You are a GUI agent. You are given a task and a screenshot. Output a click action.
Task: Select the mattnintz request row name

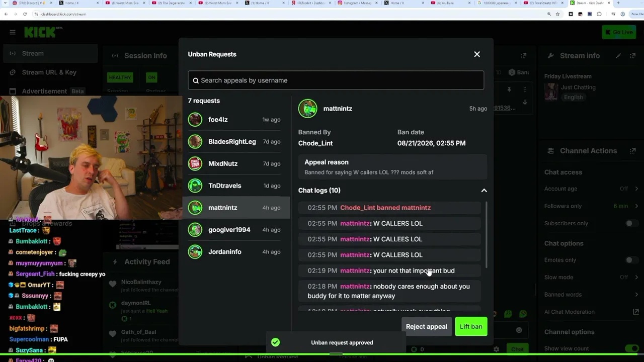tap(222, 208)
